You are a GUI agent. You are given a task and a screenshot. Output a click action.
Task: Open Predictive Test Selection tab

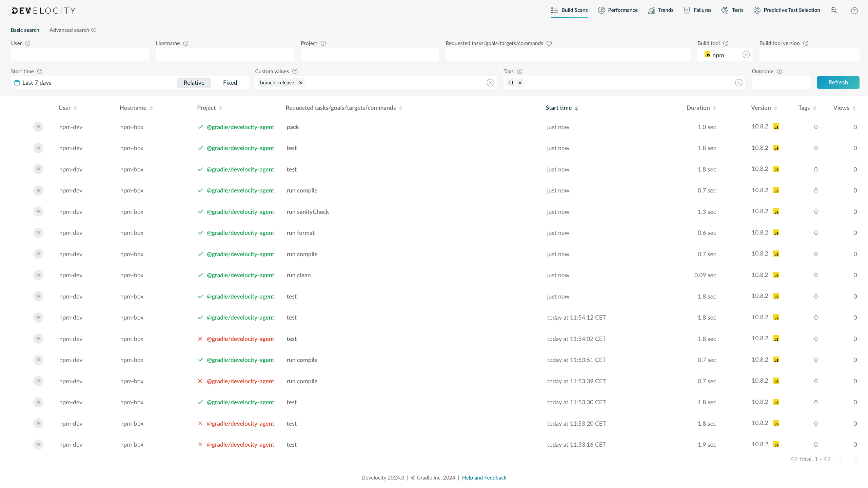(787, 10)
